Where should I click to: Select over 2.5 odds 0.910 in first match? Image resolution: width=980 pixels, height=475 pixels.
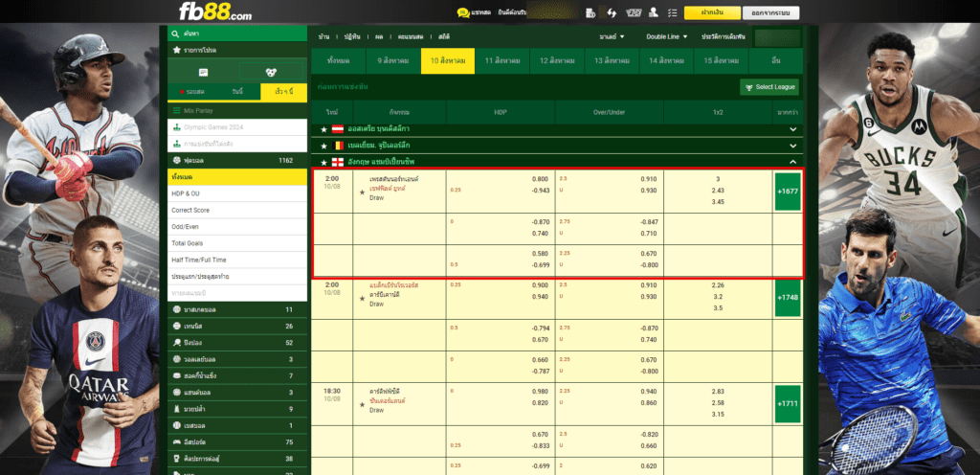tap(648, 179)
